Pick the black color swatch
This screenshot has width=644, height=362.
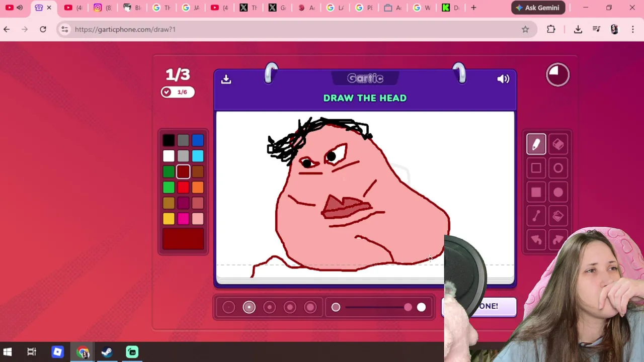tap(169, 140)
